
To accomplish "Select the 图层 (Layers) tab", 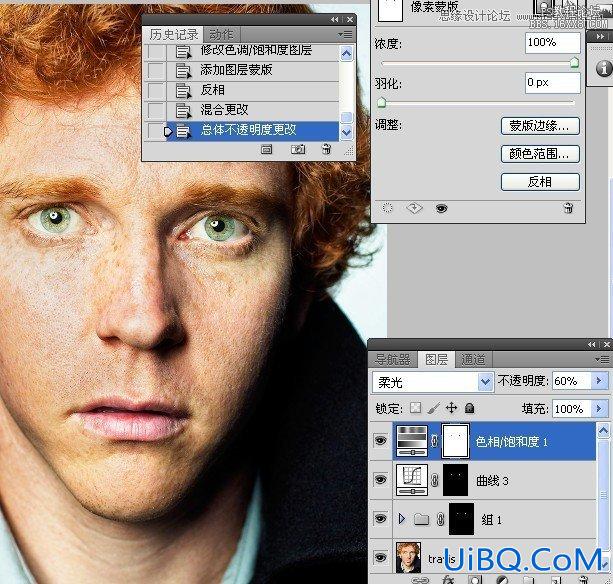I will click(436, 359).
